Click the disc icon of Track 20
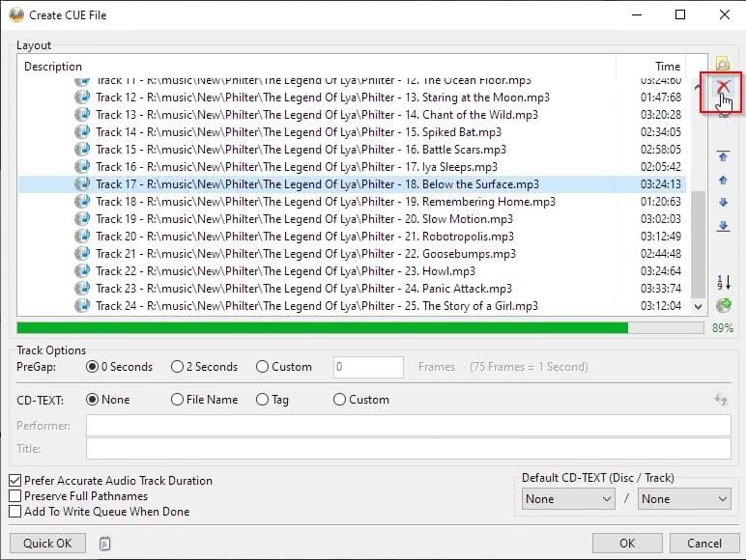Viewport: 746px width, 560px height. [x=82, y=237]
